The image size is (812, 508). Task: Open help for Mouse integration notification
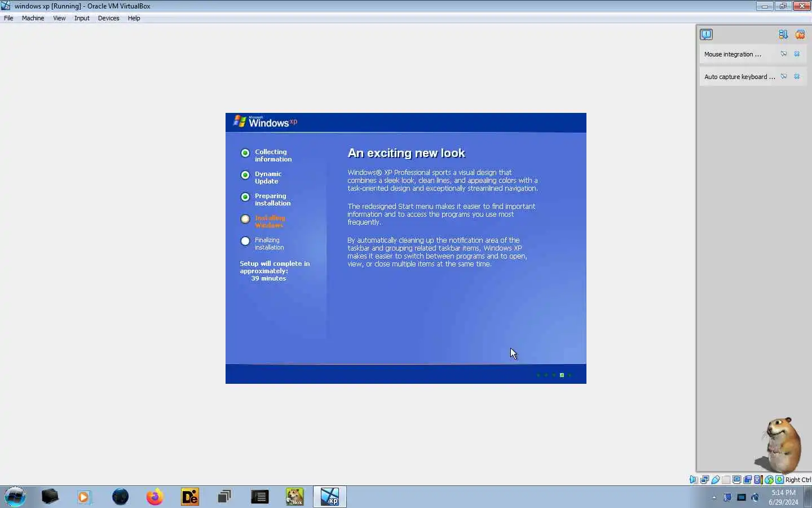[784, 54]
